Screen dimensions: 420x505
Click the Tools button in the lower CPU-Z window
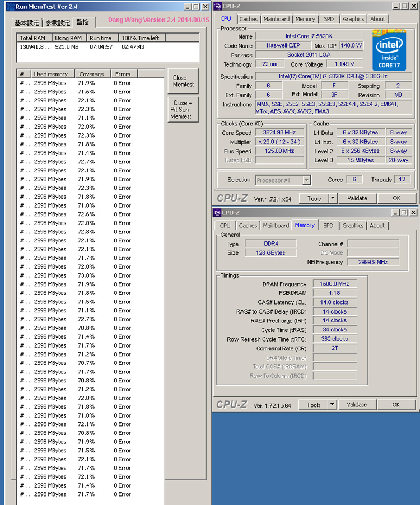314,405
